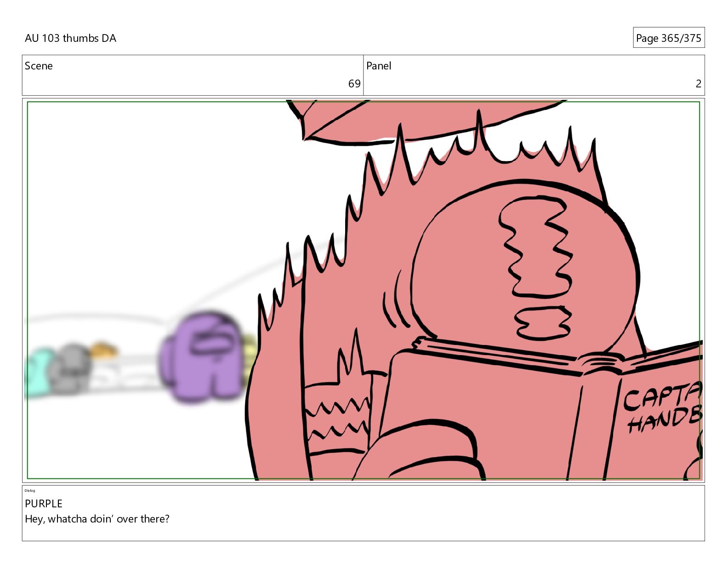Click the 'Page 365/375' page indicator
The image size is (728, 563).
(668, 38)
